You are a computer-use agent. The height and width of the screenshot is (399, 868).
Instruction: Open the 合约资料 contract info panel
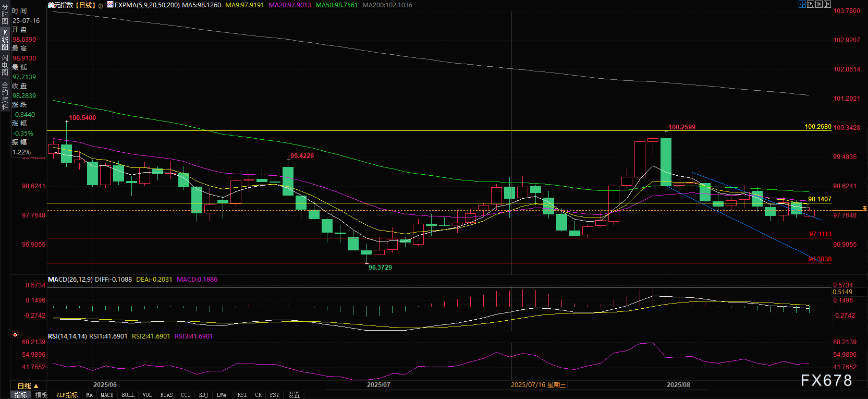[x=5, y=95]
